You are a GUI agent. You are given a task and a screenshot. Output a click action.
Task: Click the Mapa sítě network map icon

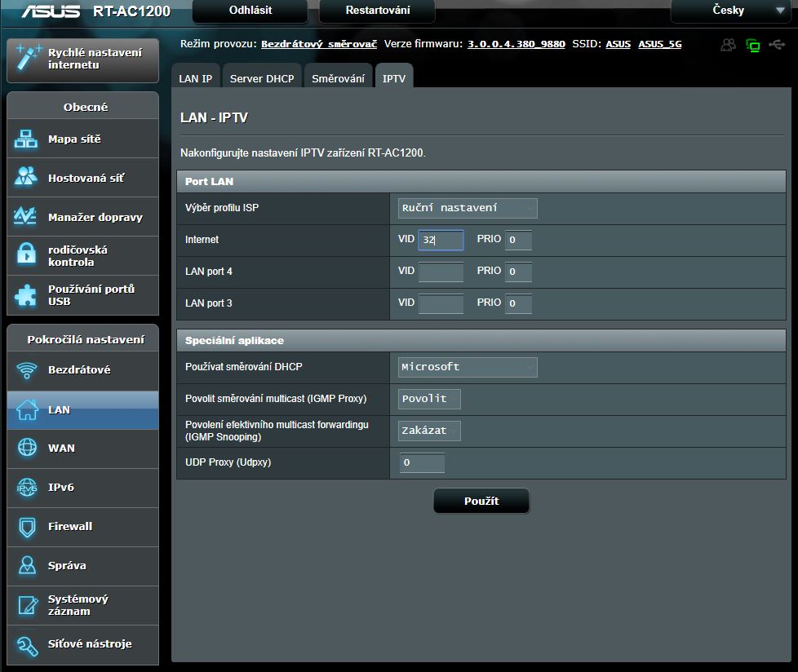pos(26,139)
